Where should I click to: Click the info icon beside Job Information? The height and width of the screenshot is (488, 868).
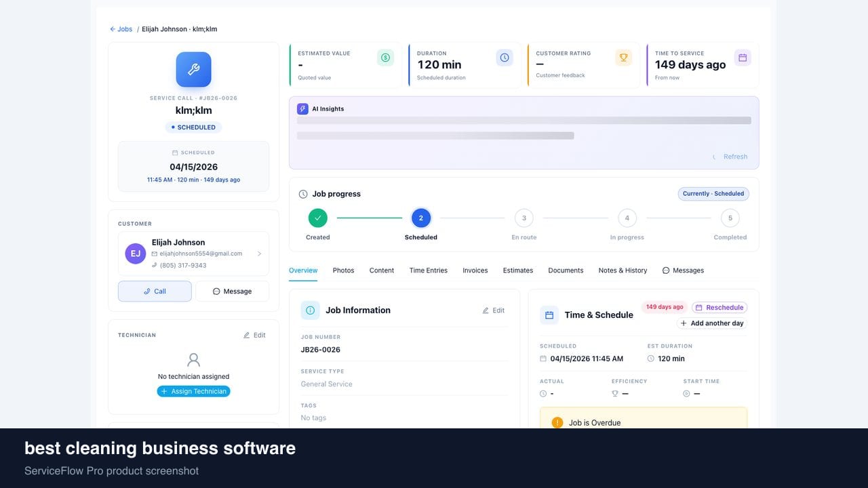tap(310, 310)
